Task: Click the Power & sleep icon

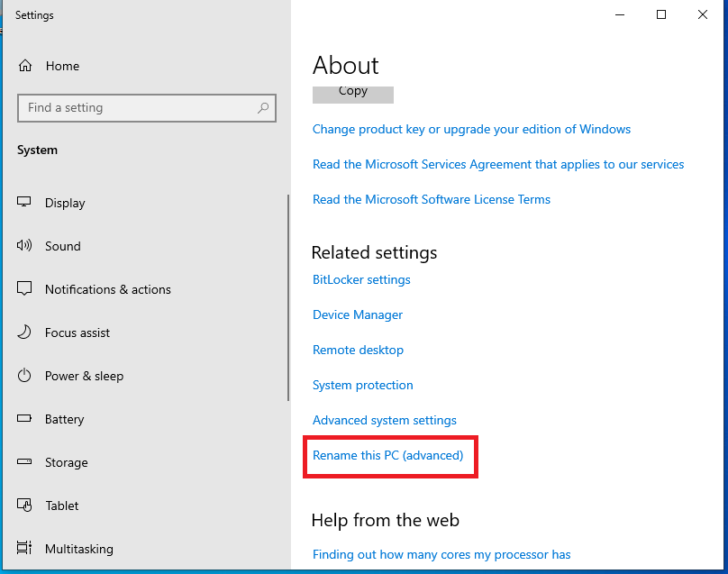Action: click(25, 376)
